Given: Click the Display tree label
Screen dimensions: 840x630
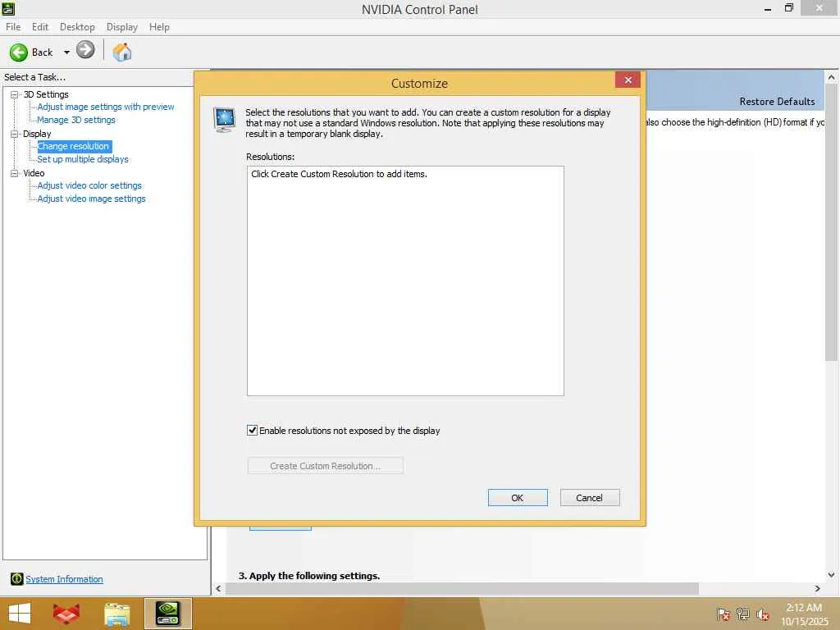Looking at the screenshot, I should 37,134.
